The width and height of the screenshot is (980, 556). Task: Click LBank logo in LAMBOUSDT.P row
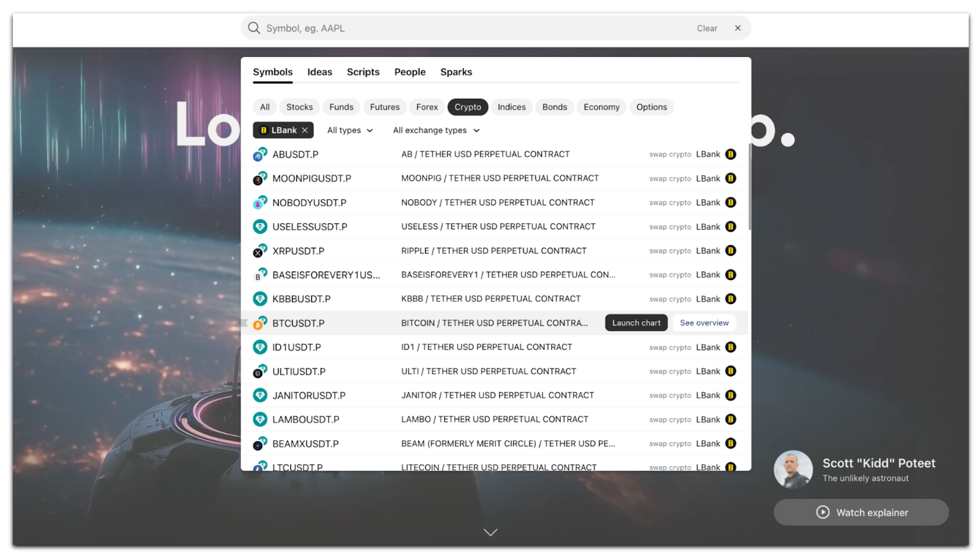pyautogui.click(x=731, y=419)
